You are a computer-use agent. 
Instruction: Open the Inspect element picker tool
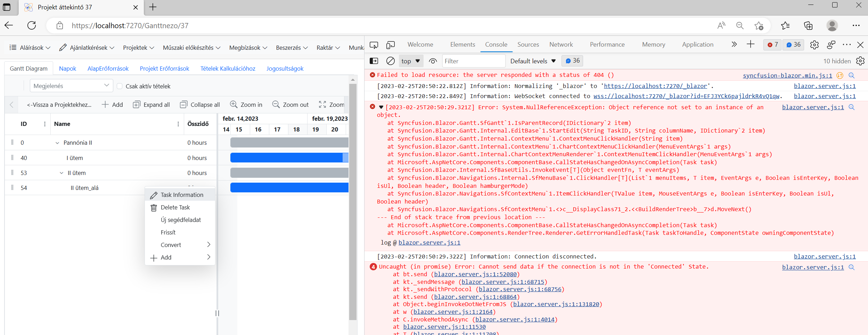pyautogui.click(x=374, y=45)
